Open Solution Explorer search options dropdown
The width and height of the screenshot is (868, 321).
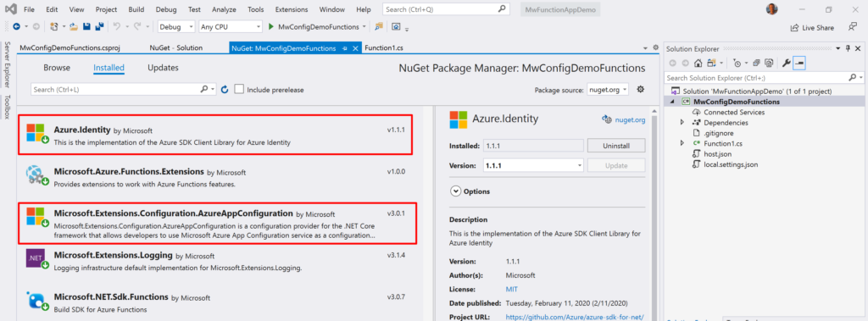tap(860, 77)
